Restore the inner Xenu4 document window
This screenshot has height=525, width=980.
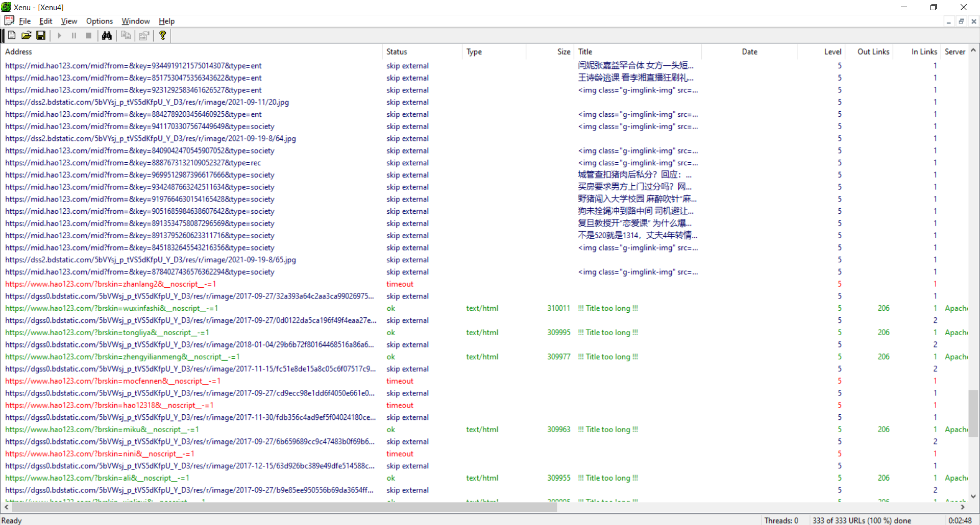[961, 21]
